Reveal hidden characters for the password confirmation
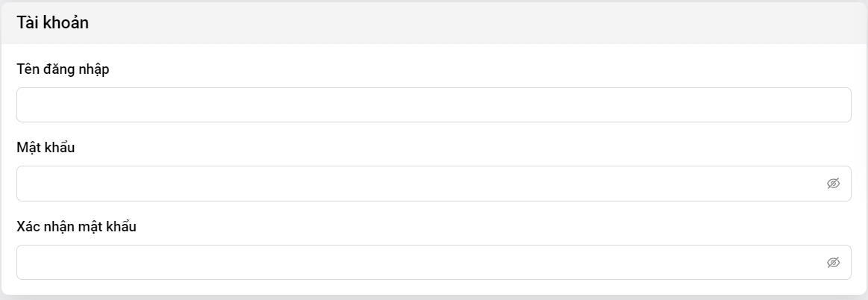This screenshot has width=868, height=300. pos(834,262)
